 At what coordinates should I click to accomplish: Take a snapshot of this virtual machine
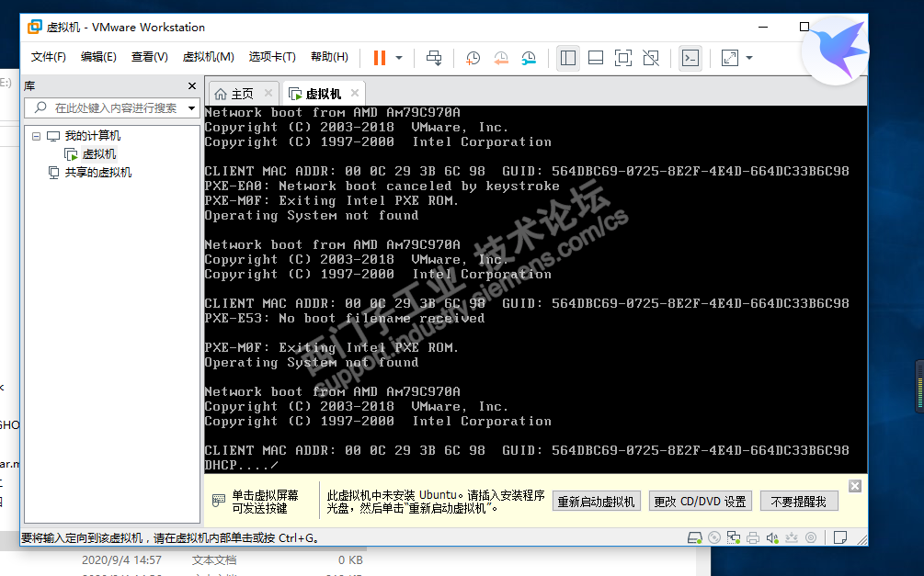click(x=473, y=58)
